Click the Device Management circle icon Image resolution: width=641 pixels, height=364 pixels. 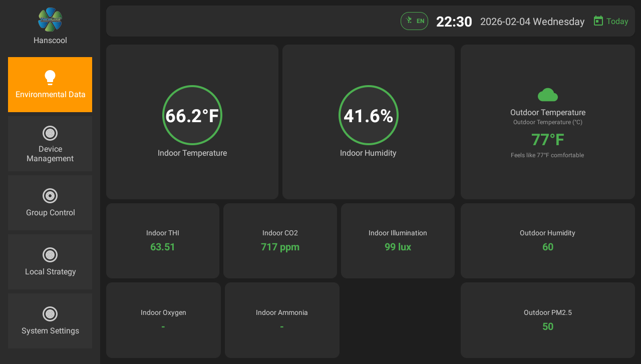click(x=50, y=133)
